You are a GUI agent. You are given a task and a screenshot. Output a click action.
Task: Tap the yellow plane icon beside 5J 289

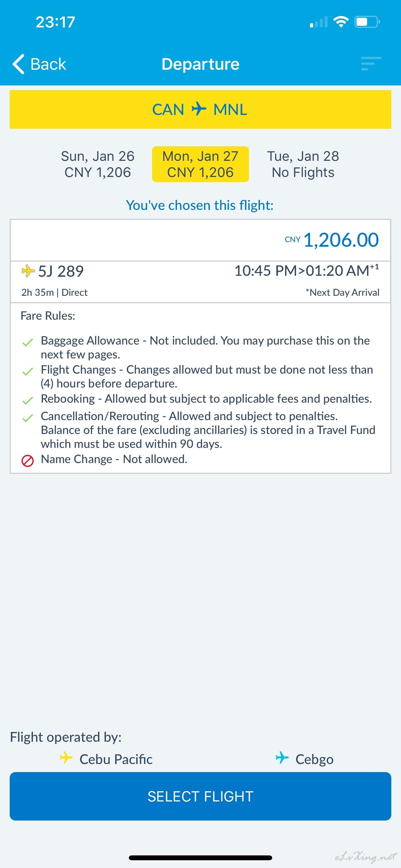(28, 271)
